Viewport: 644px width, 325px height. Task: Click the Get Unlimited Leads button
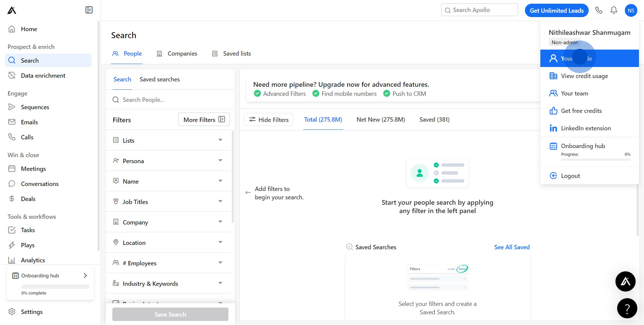coord(556,10)
